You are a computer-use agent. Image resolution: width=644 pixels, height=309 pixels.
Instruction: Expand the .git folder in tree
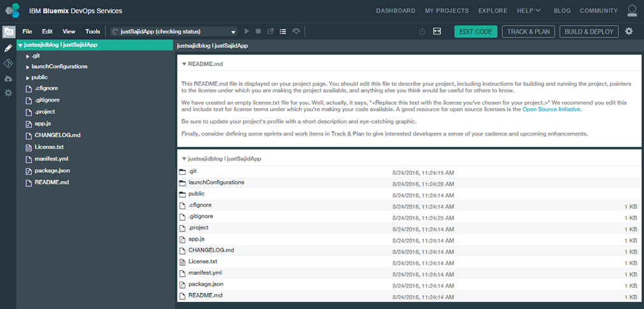pyautogui.click(x=27, y=57)
